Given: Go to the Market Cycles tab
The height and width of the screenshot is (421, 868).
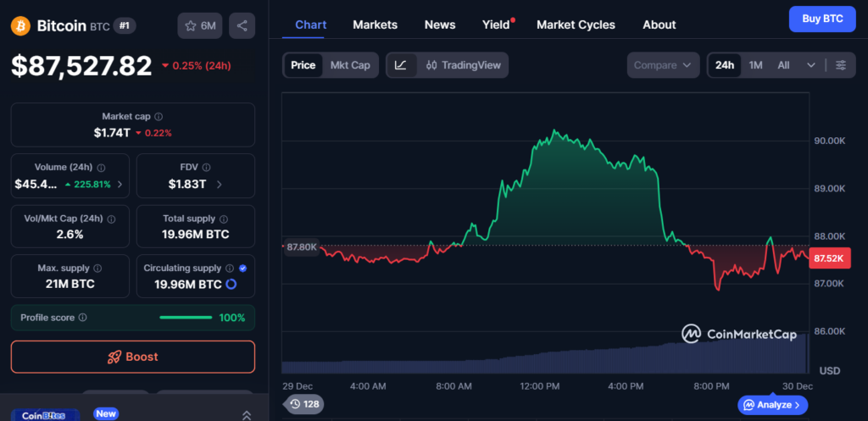Looking at the screenshot, I should pos(576,25).
